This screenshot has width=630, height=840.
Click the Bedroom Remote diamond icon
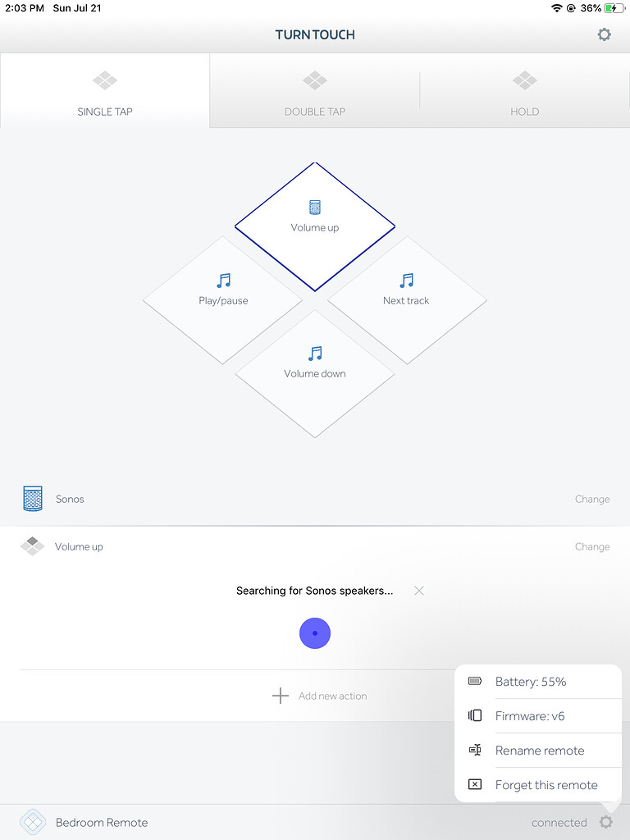[33, 822]
